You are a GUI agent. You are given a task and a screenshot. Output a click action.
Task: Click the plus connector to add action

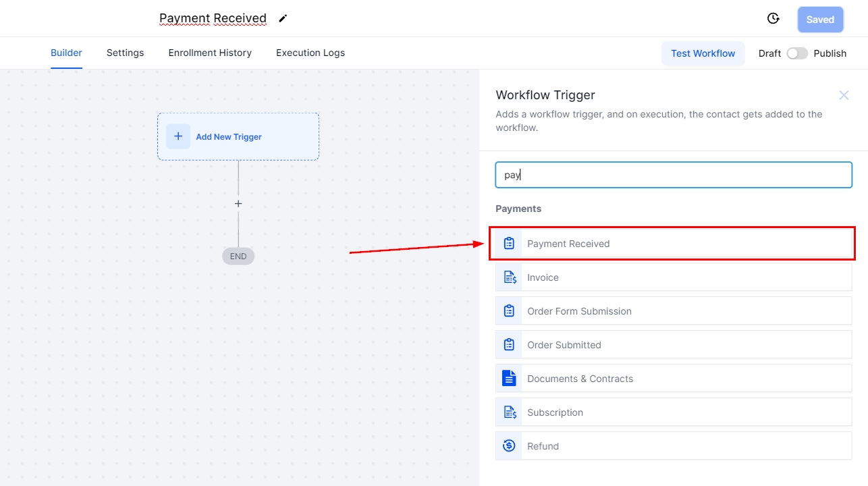pos(238,204)
